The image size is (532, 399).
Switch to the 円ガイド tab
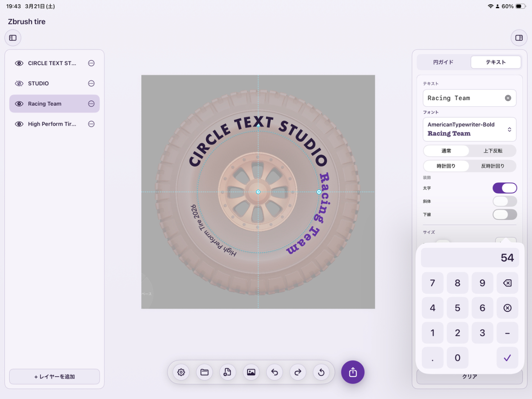[443, 62]
